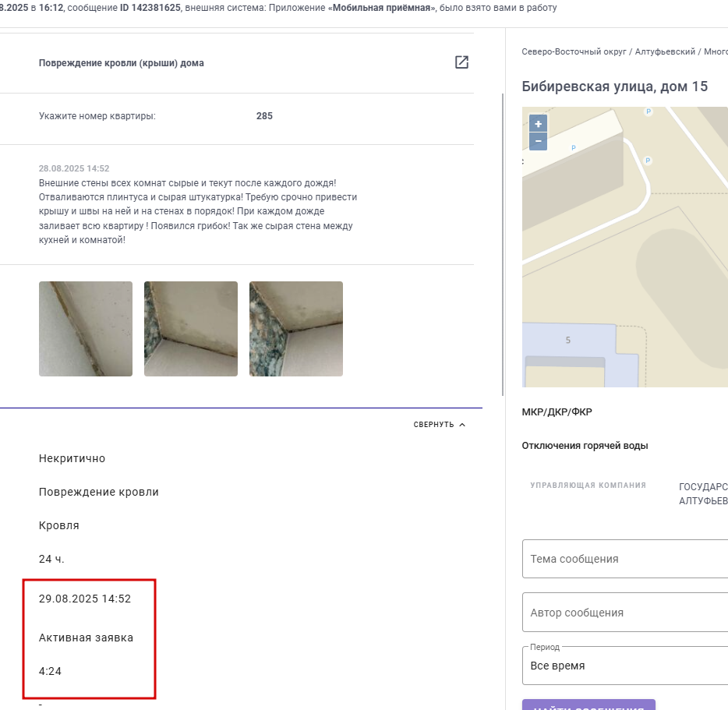Click the apartment number 285
Viewport: 728px width, 710px height.
(x=264, y=116)
